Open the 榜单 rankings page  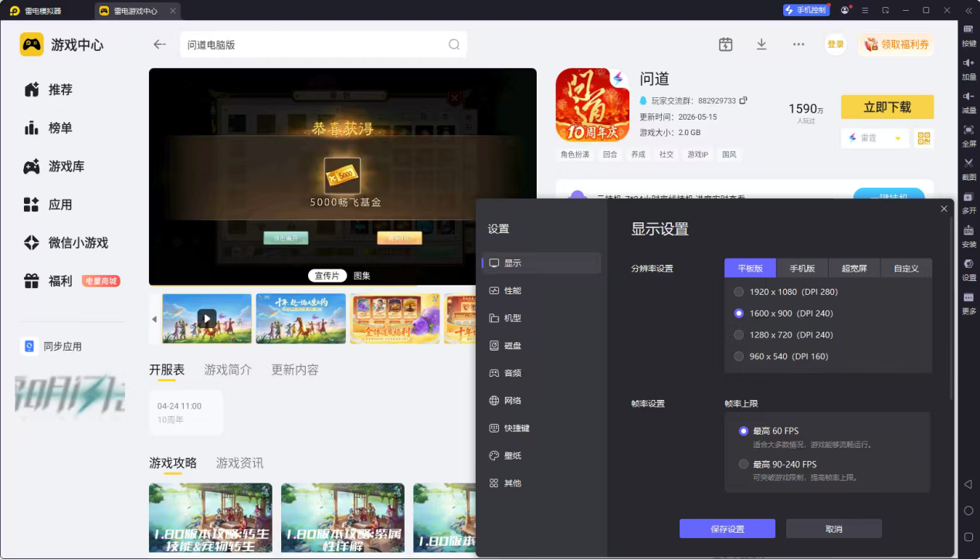click(48, 128)
